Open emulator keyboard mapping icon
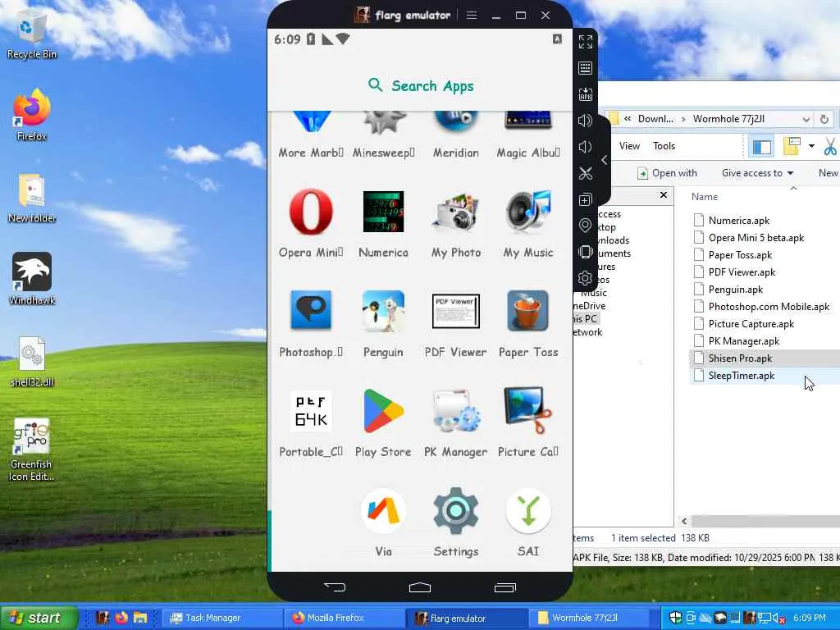The image size is (840, 630). click(x=586, y=67)
